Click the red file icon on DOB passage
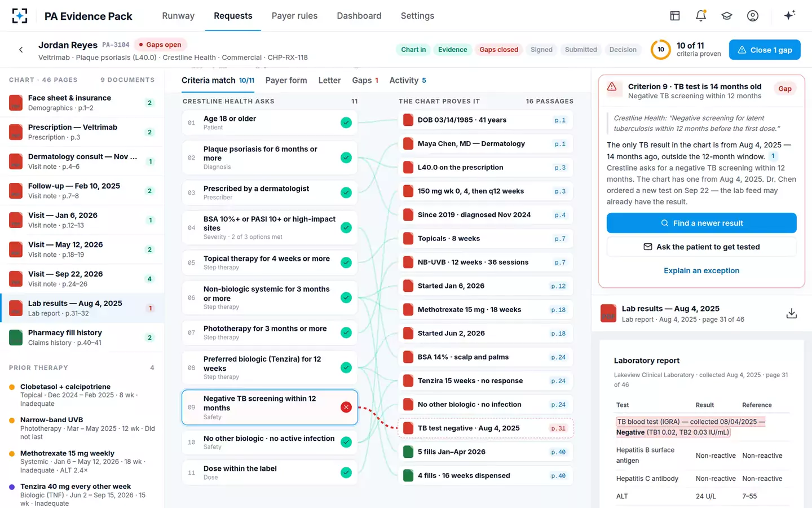812x508 pixels. click(408, 120)
